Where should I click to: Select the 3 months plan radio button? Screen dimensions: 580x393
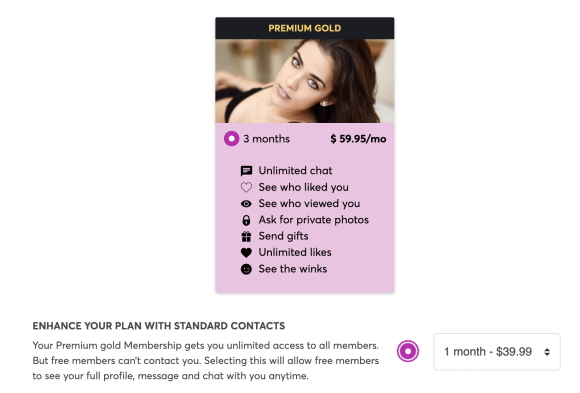(x=232, y=139)
